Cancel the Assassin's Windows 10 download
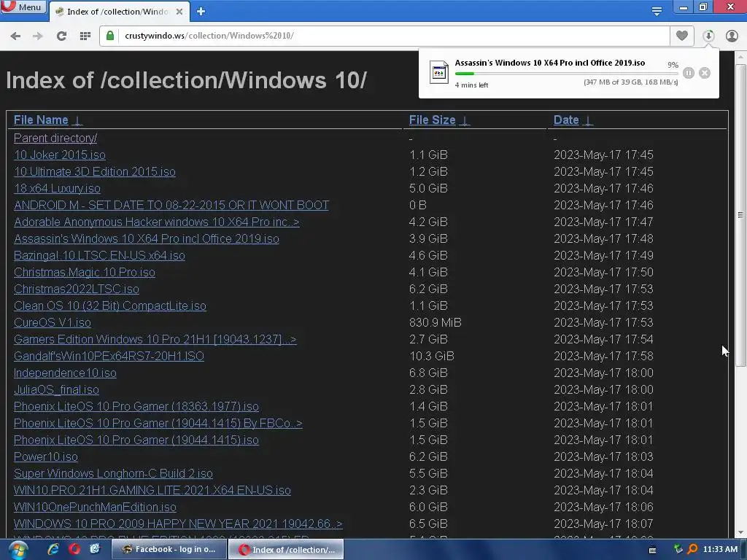The image size is (747, 560). coord(705,73)
